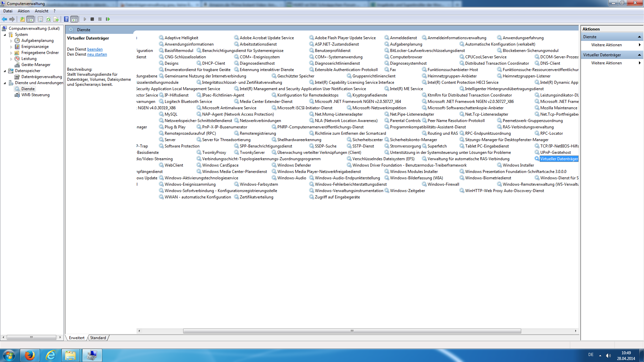Switch to the Standard tab
Image resolution: width=644 pixels, height=362 pixels.
(x=98, y=338)
